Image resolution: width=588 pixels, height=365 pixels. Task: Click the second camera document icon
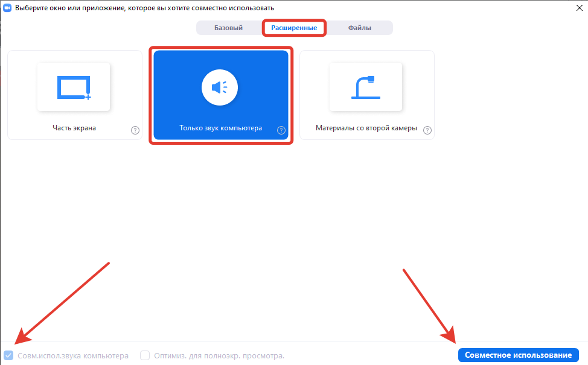click(x=366, y=87)
